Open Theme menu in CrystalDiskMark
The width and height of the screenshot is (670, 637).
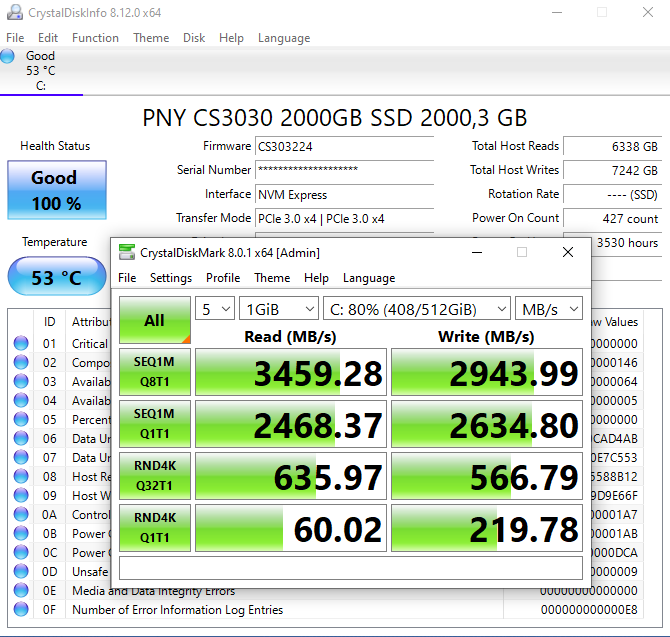point(272,278)
